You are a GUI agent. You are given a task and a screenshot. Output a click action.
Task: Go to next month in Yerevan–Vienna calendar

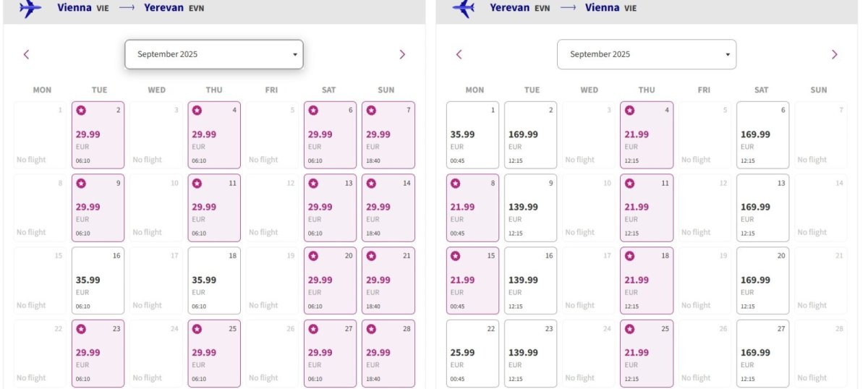834,54
